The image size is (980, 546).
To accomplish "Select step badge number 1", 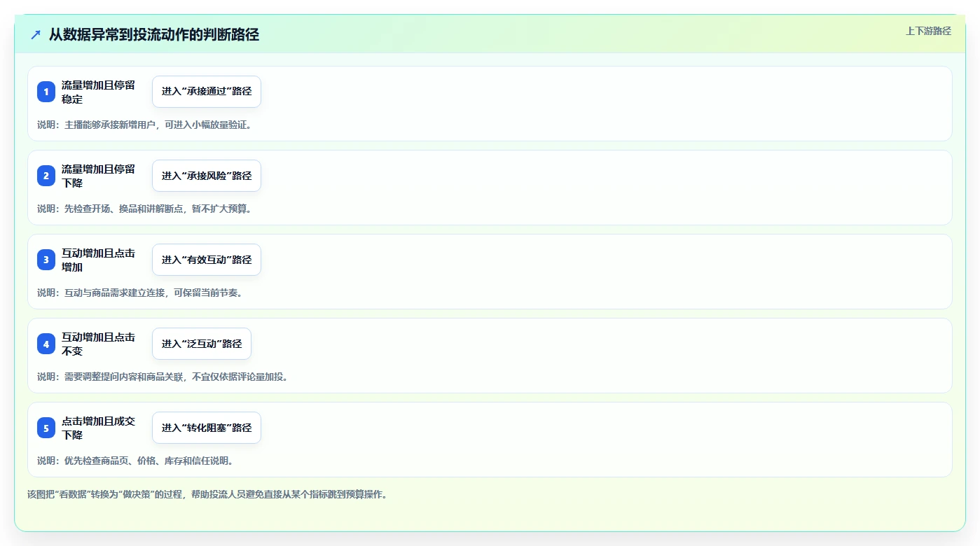I will (46, 92).
